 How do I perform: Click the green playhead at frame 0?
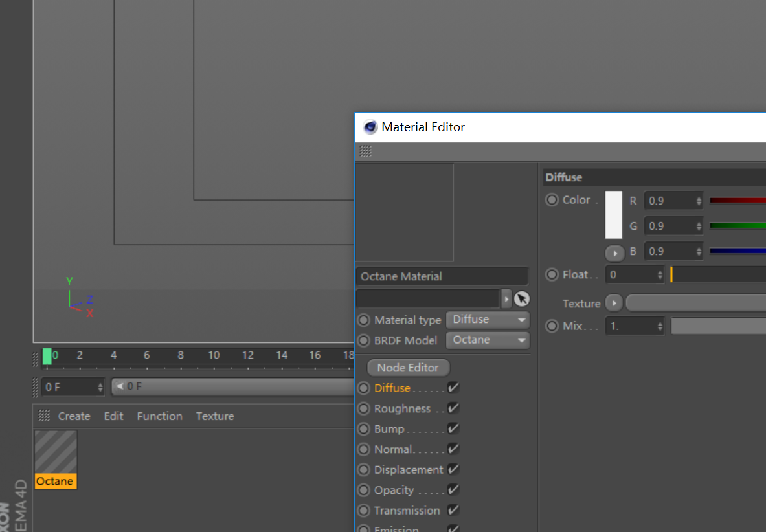47,357
